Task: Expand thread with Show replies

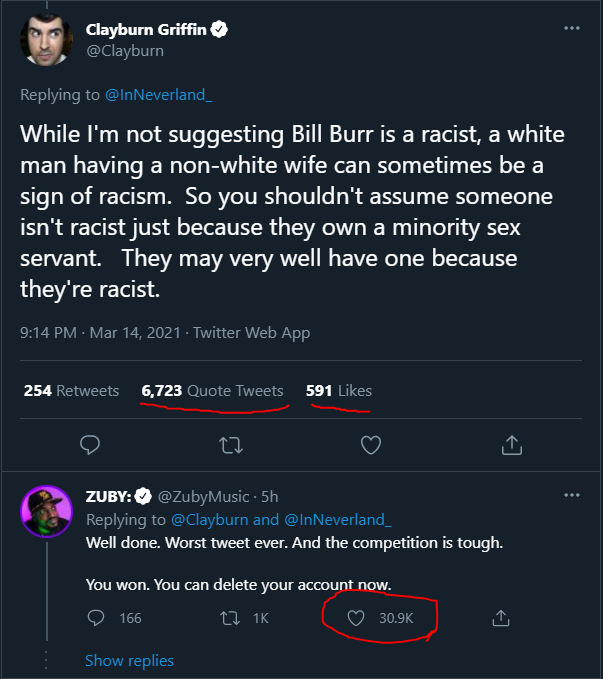Action: coord(130,661)
